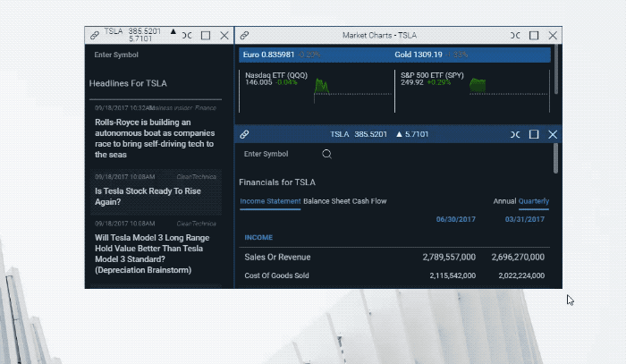
Task: Click financials panel vertical scrollbar
Action: pyautogui.click(x=556, y=158)
